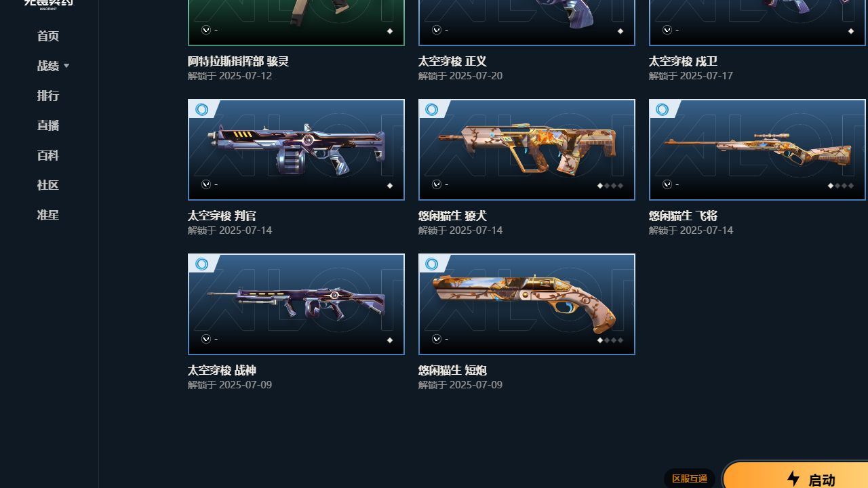Select upgrade level dots on 悠闲猫生 飞将
The height and width of the screenshot is (488, 868).
pos(841,186)
